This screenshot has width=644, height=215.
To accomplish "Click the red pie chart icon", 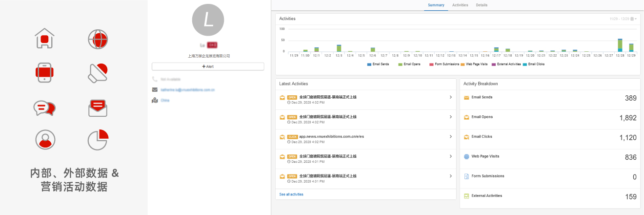I will click(98, 140).
